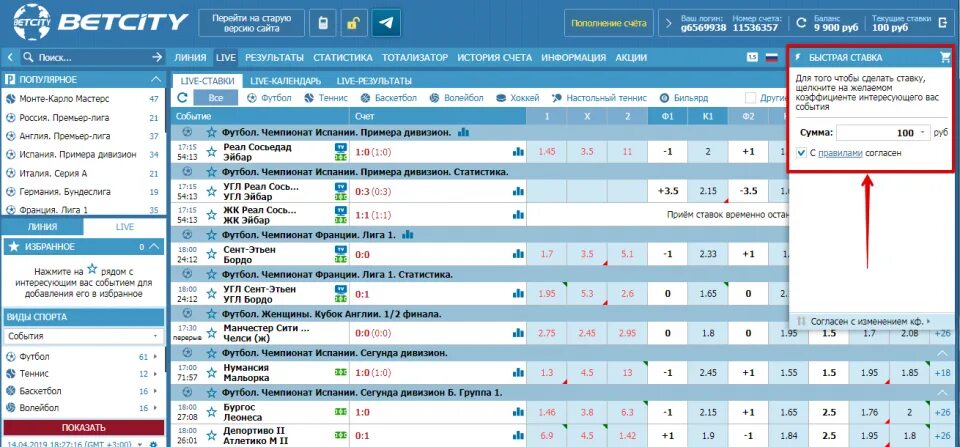This screenshot has height=447, width=960.
Task: Click stats chart next to Чемпионат Испании Примера header
Action: [463, 132]
